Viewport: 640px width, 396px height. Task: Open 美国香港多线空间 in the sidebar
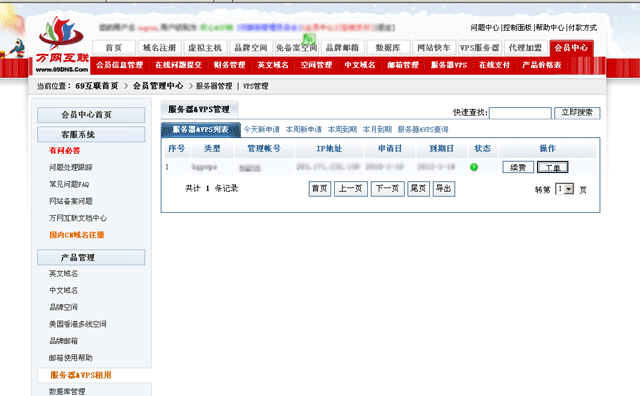tap(78, 324)
